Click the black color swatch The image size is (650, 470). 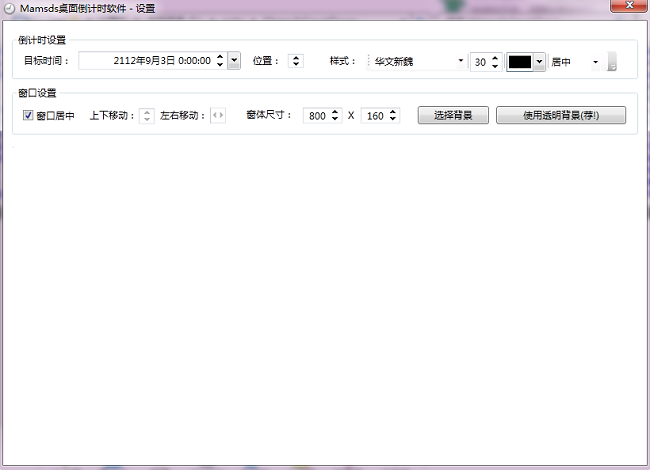tap(520, 62)
